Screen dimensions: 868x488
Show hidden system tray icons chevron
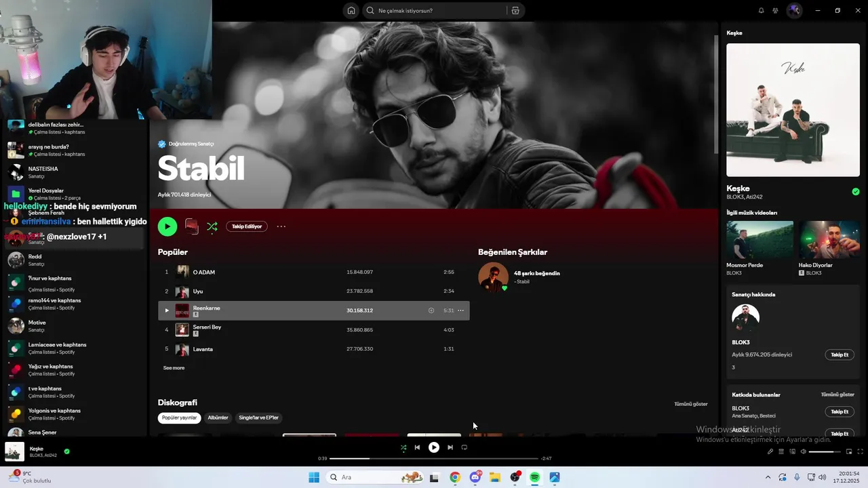click(x=768, y=477)
